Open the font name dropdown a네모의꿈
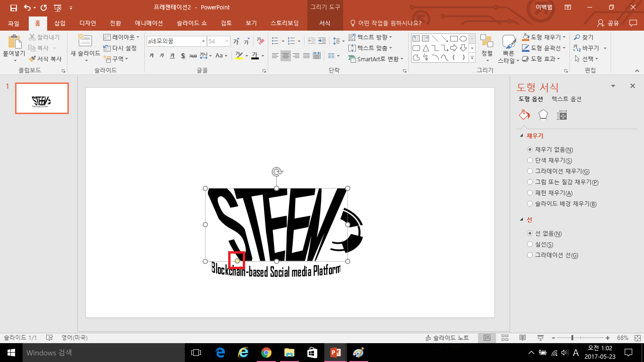The image size is (644, 362). 203,41
